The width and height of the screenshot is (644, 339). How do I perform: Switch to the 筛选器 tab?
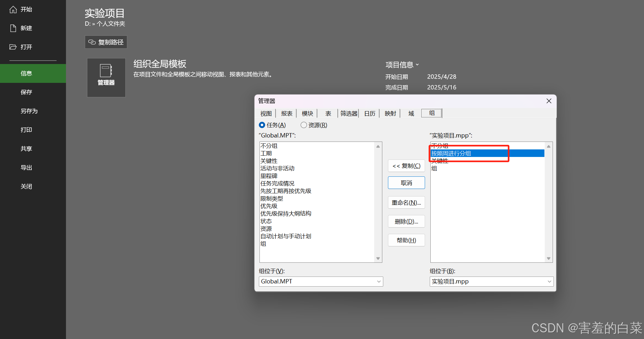(x=349, y=113)
